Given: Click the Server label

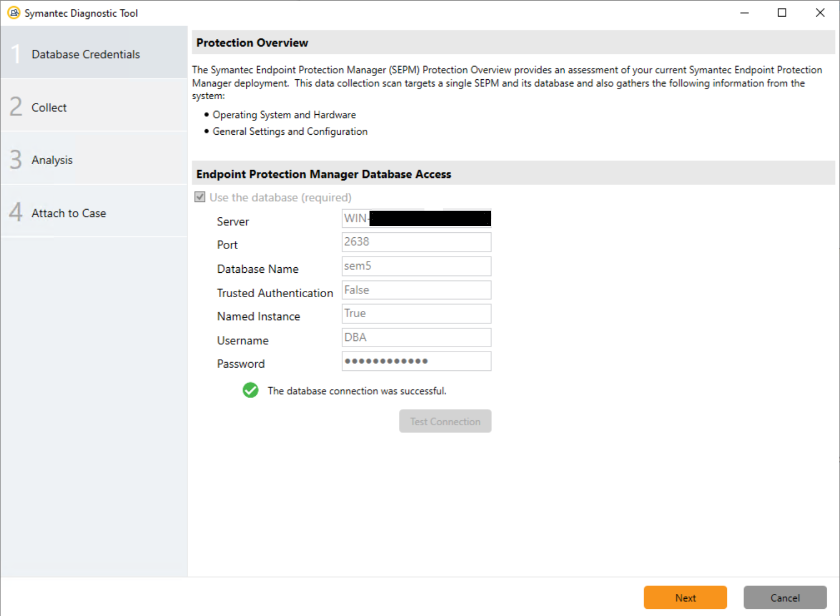Looking at the screenshot, I should [233, 221].
